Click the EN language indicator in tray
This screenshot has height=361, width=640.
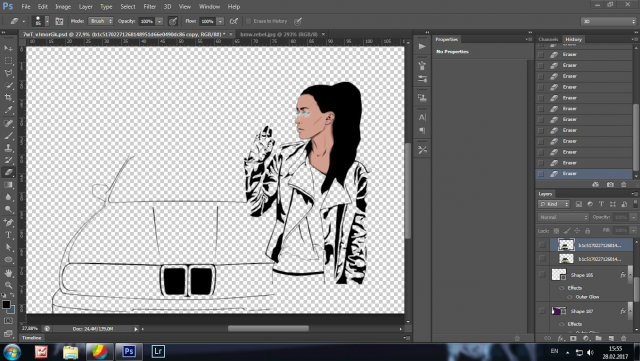click(554, 351)
